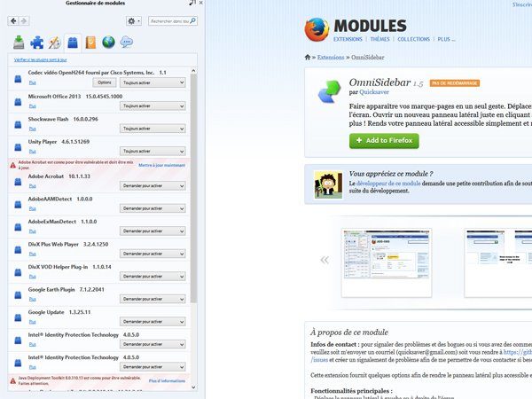The image size is (532, 399).
Task: Click Mettre à jour maintenant link
Action: 162,165
